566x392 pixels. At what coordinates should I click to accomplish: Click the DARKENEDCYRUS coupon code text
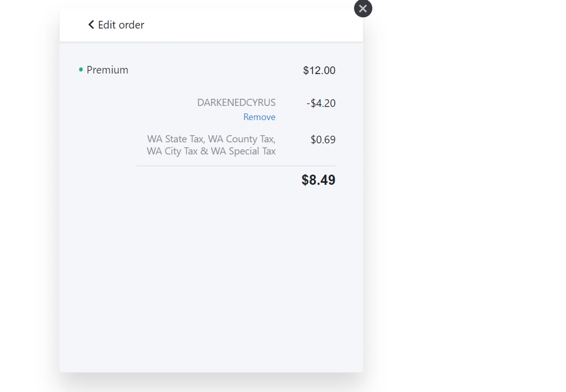coord(236,103)
